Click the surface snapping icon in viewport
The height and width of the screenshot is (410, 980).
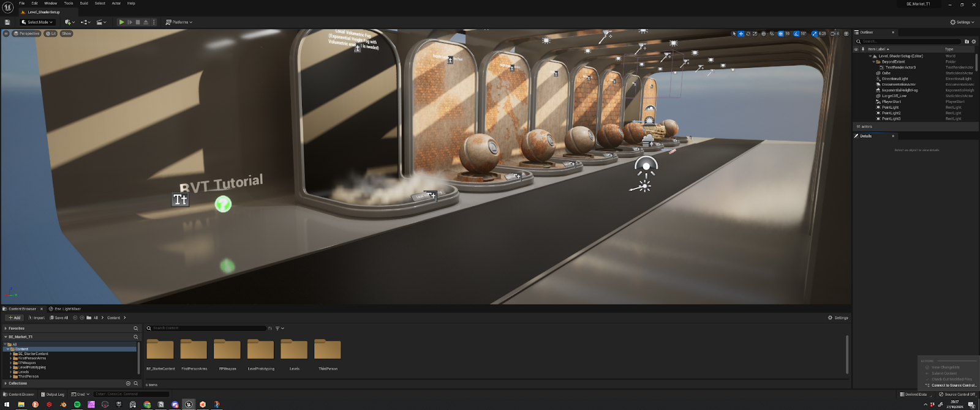[772, 34]
